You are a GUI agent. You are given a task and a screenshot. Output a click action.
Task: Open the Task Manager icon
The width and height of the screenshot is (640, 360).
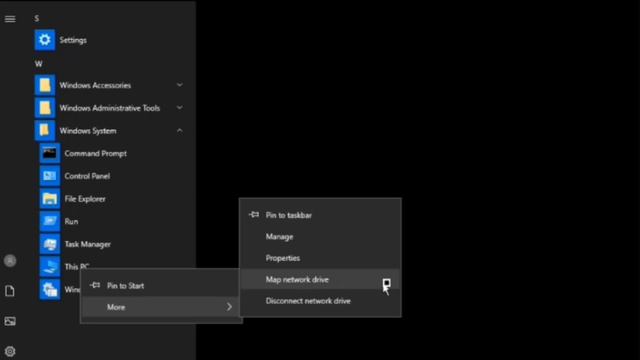[50, 244]
